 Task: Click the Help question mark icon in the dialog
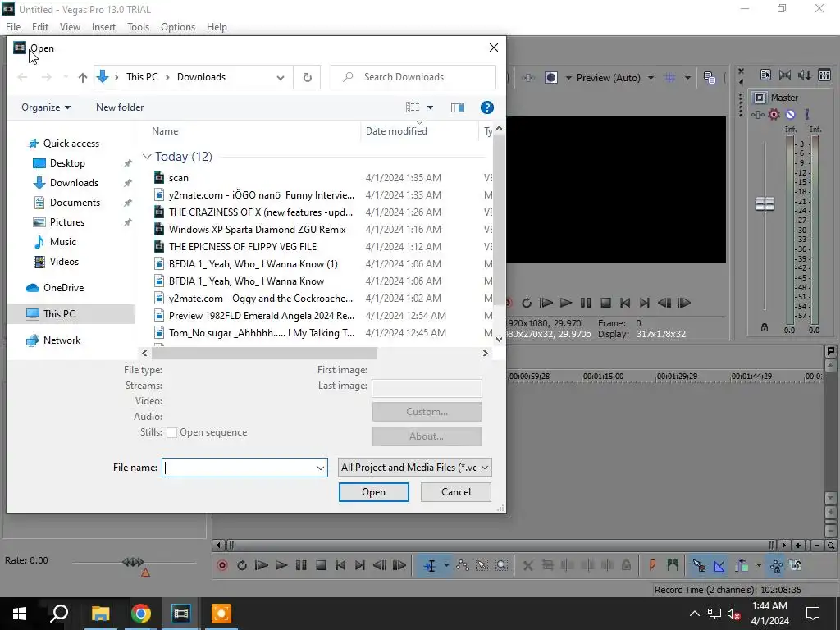click(486, 107)
